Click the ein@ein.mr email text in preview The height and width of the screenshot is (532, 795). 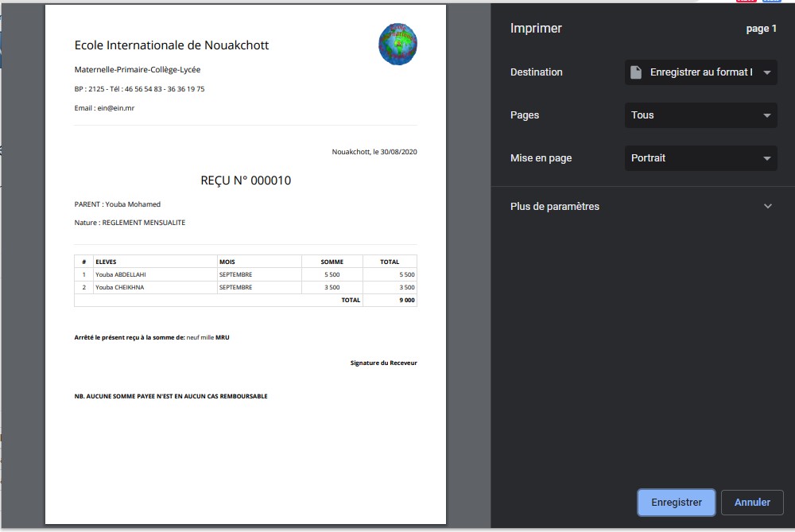116,108
